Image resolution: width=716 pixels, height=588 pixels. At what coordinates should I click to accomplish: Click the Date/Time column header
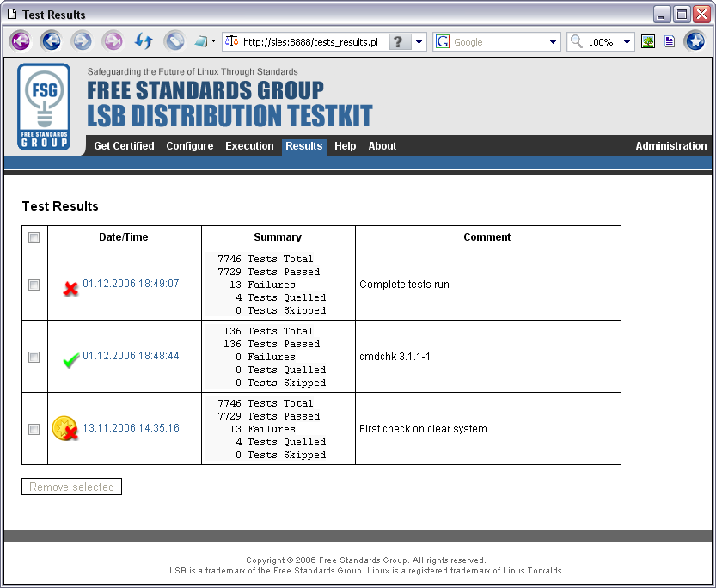[123, 237]
